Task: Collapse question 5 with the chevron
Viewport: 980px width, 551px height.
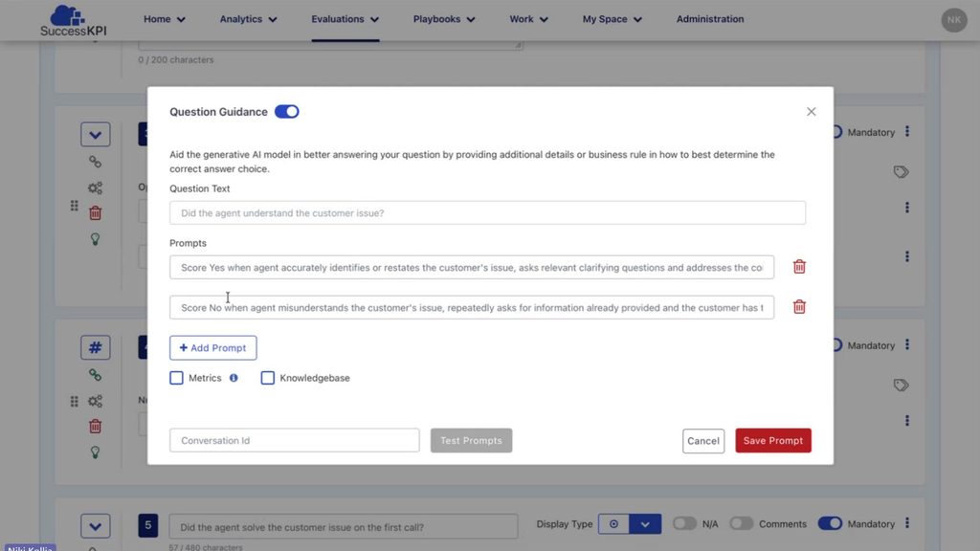Action: click(95, 526)
